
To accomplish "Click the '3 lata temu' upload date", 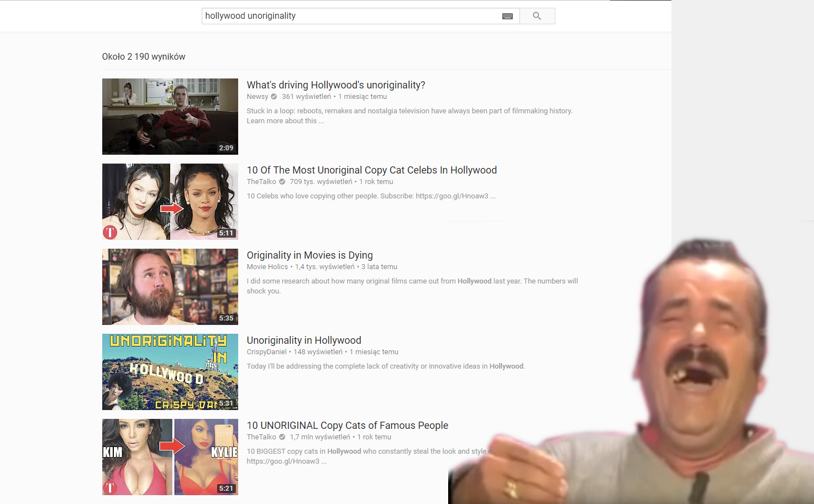I will click(379, 267).
